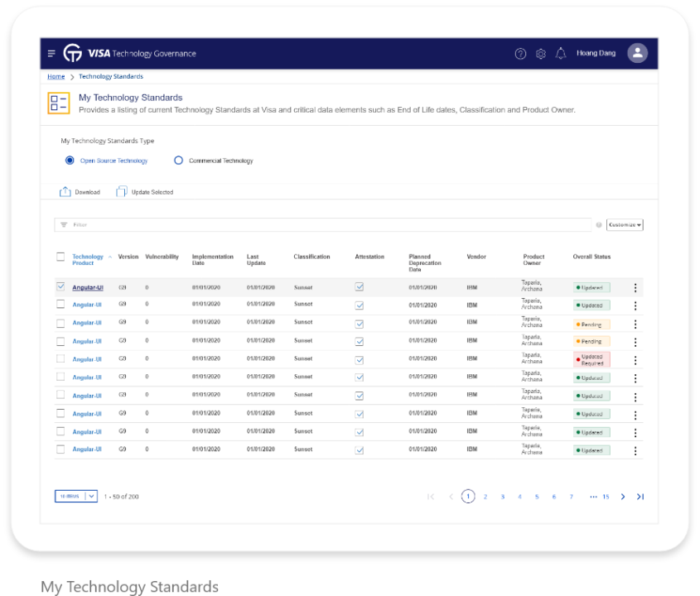Open the three-dot menu for first row
The image size is (700, 596).
(x=635, y=288)
